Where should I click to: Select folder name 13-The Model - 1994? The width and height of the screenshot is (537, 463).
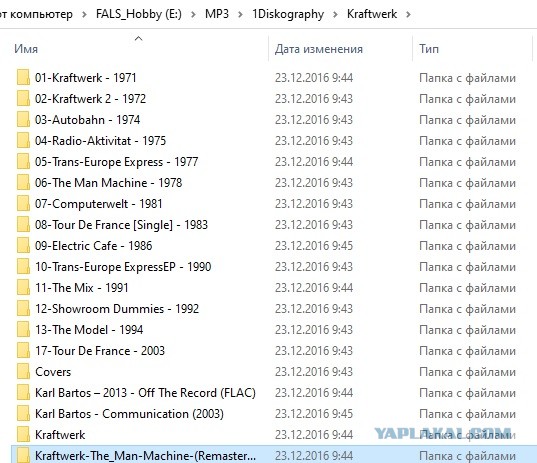89,330
